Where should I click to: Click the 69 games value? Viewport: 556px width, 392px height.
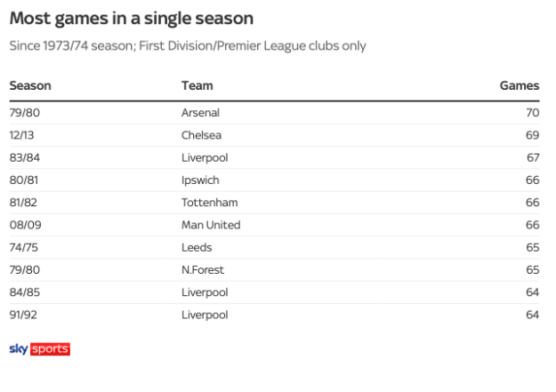pyautogui.click(x=532, y=135)
